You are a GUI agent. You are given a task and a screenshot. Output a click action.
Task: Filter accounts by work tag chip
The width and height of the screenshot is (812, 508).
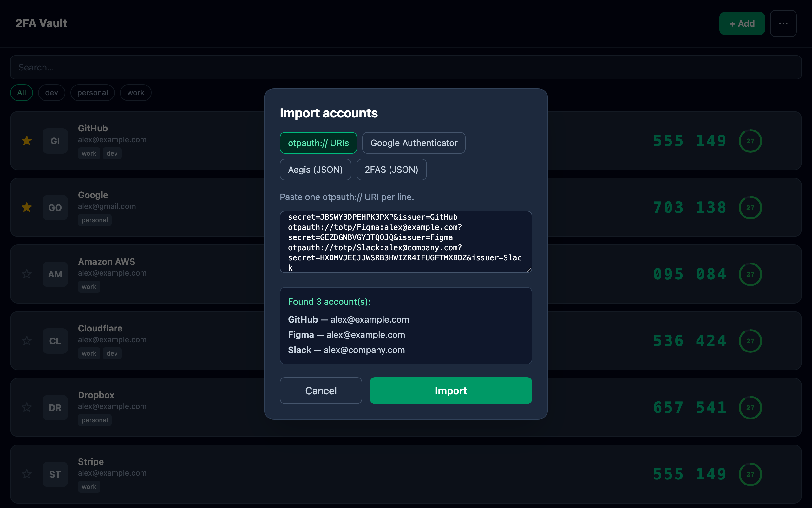135,92
